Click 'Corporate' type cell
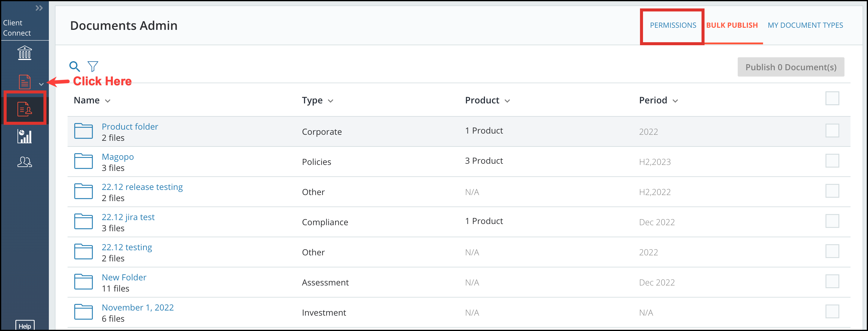 coord(322,132)
